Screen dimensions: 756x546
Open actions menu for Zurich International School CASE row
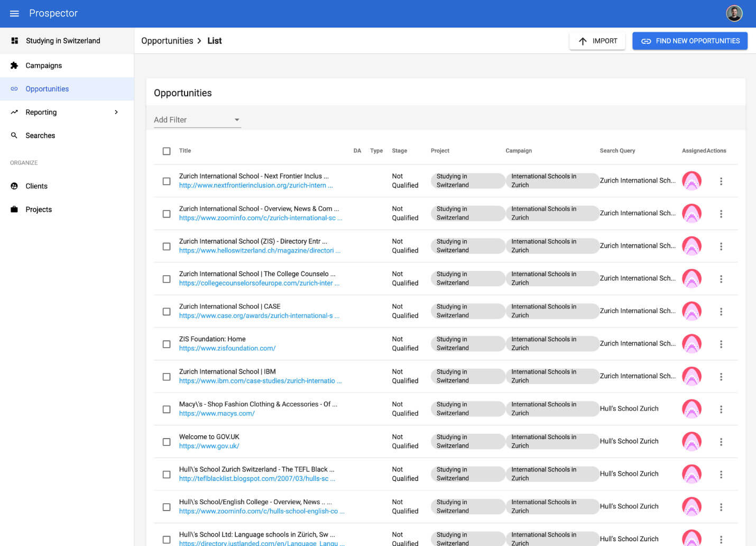[x=721, y=312]
